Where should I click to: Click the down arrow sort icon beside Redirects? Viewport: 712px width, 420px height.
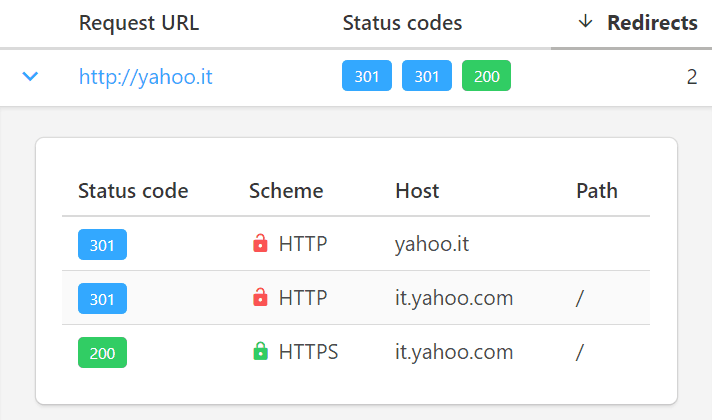coord(586,21)
